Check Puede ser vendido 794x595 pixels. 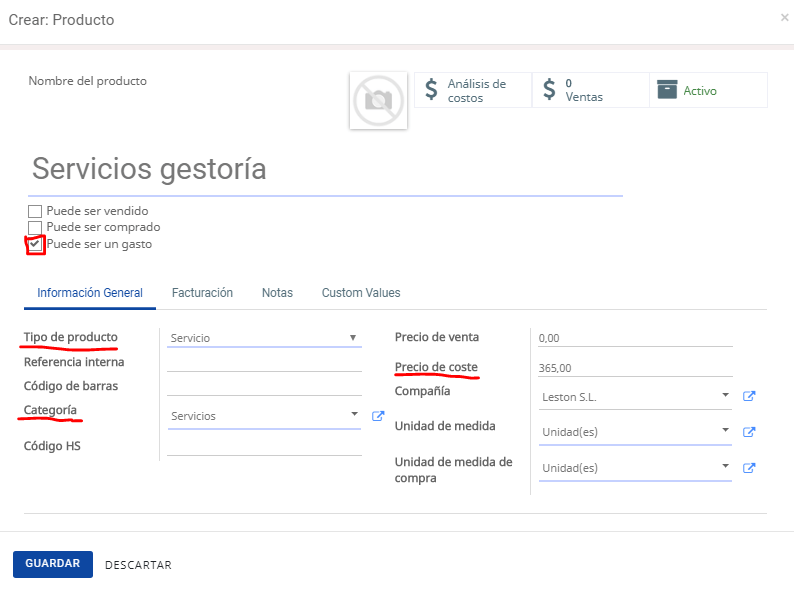coord(35,211)
